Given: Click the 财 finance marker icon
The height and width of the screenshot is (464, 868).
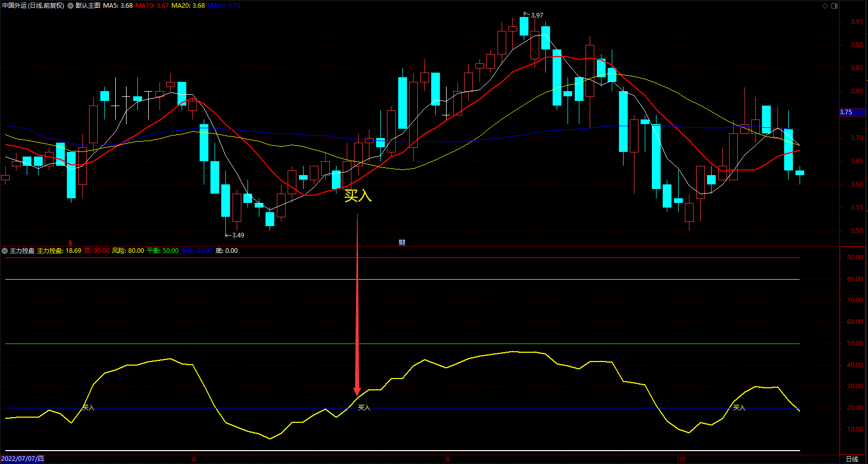Looking at the screenshot, I should (402, 242).
